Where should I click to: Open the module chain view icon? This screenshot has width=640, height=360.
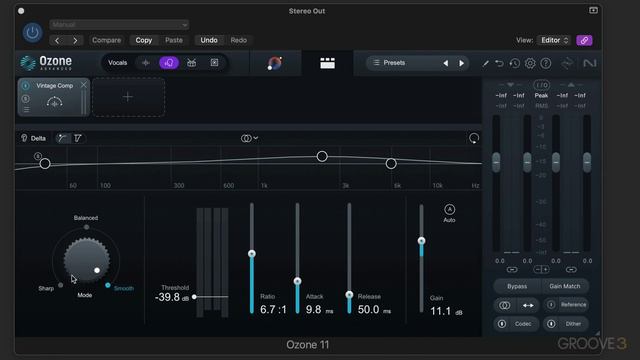(x=327, y=63)
